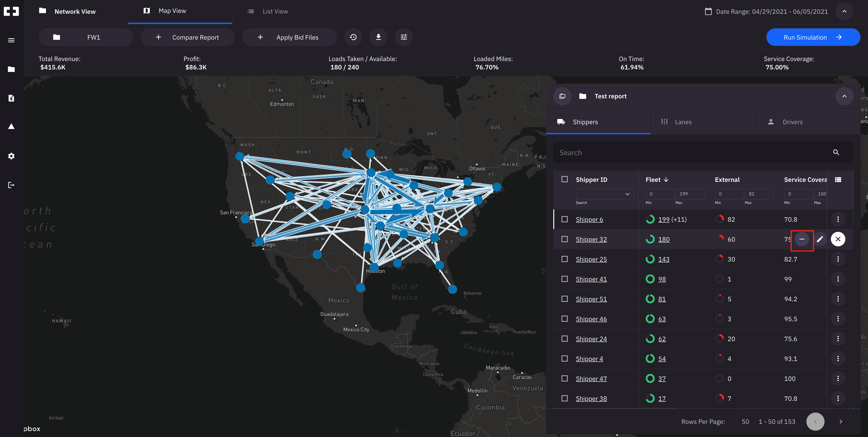
Task: Collapse the Test report panel chevron
Action: (x=844, y=96)
